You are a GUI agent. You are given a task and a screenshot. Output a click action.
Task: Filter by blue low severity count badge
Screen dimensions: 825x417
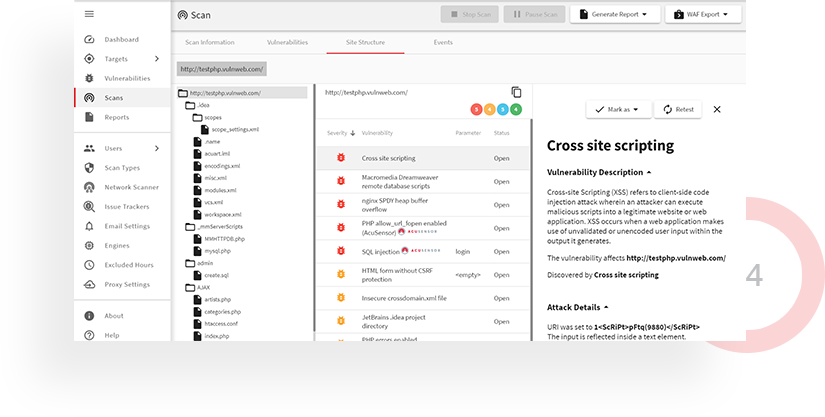point(502,109)
